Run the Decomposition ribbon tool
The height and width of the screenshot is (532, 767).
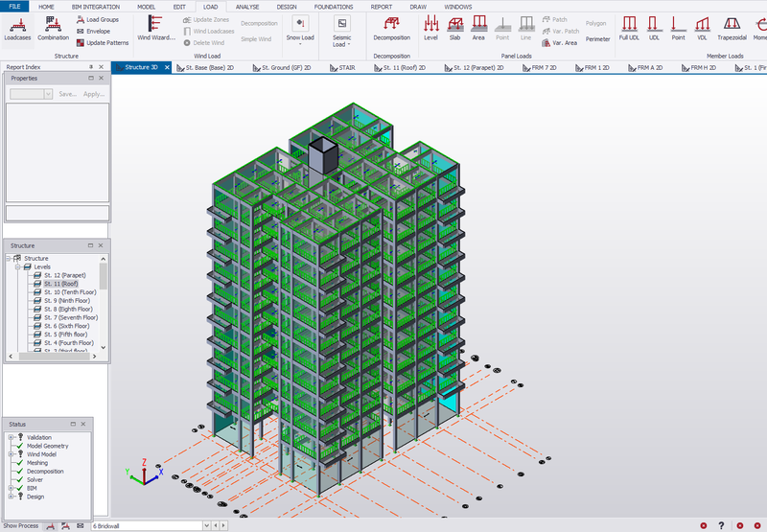391,28
